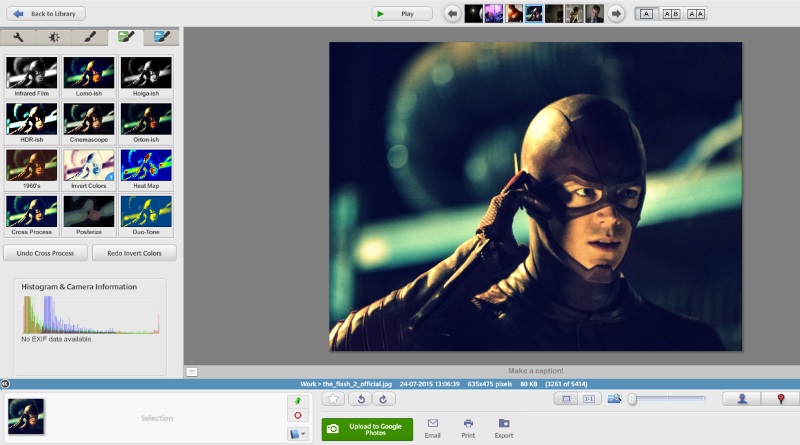
Task: Apply the Duo-Tone effect
Action: pos(146,215)
